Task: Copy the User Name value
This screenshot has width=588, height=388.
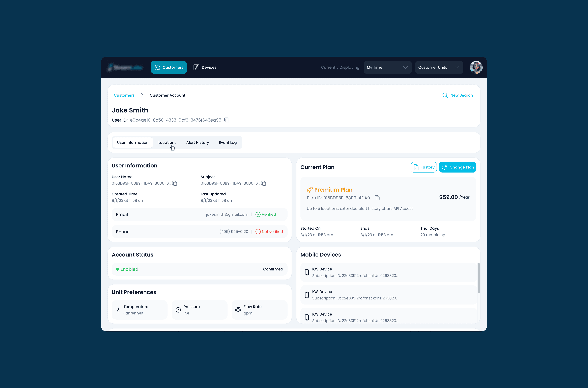Action: 175,183
